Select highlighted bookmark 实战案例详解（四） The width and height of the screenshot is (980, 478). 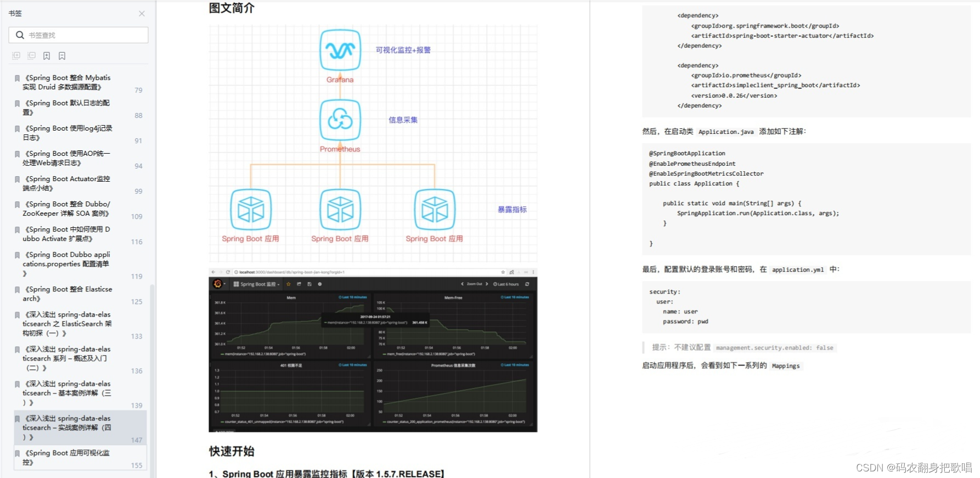(80, 428)
